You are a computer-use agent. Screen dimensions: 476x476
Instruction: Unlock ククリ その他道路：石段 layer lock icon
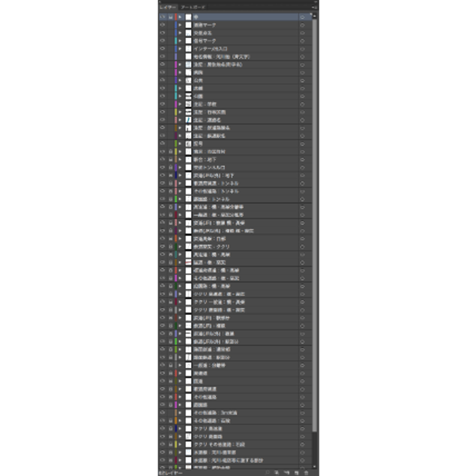pyautogui.click(x=171, y=444)
